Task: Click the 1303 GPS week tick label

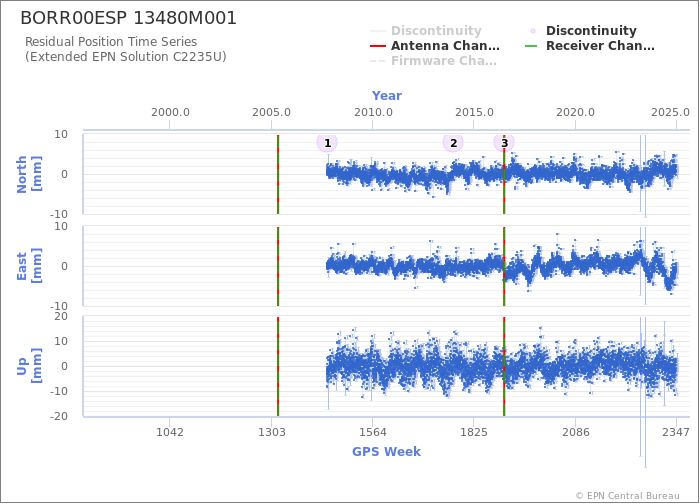Action: point(272,432)
